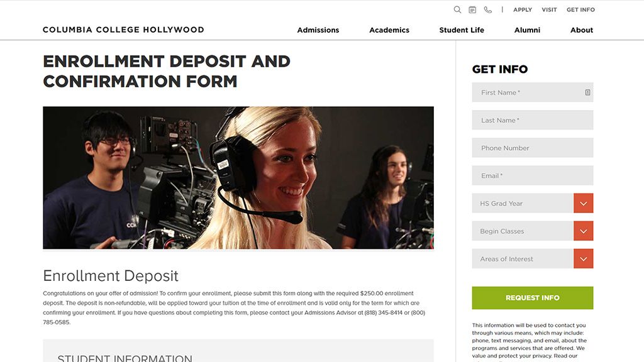The height and width of the screenshot is (362, 644).
Task: Open the Admissions menu
Action: click(x=318, y=30)
